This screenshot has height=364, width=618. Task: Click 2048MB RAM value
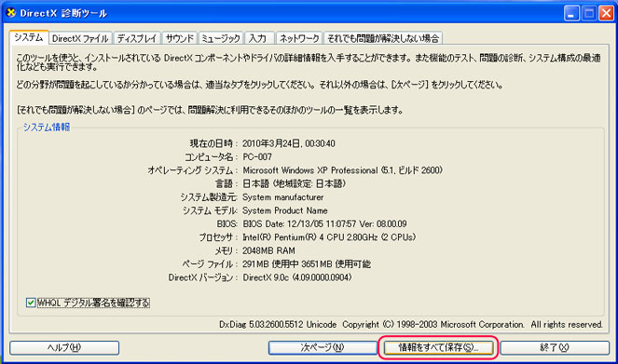pyautogui.click(x=268, y=250)
